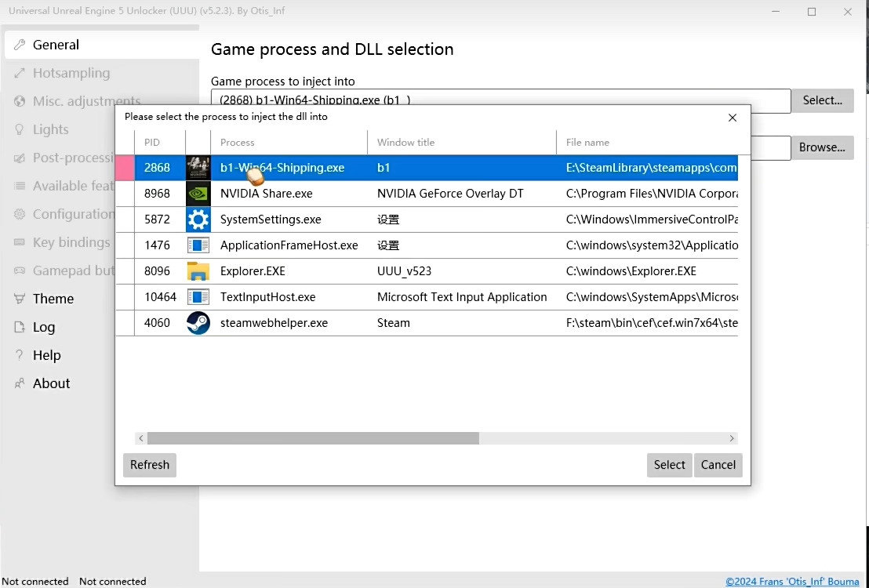Sort by the Window title column header

(x=405, y=142)
